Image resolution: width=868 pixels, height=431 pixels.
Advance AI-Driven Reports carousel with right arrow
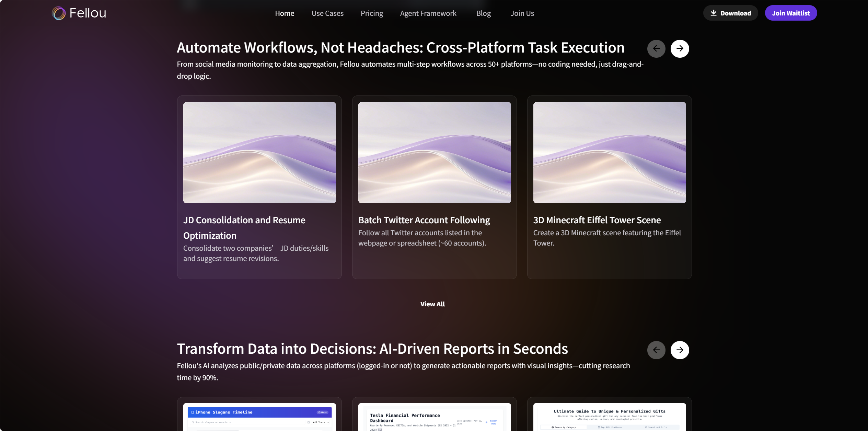(680, 350)
